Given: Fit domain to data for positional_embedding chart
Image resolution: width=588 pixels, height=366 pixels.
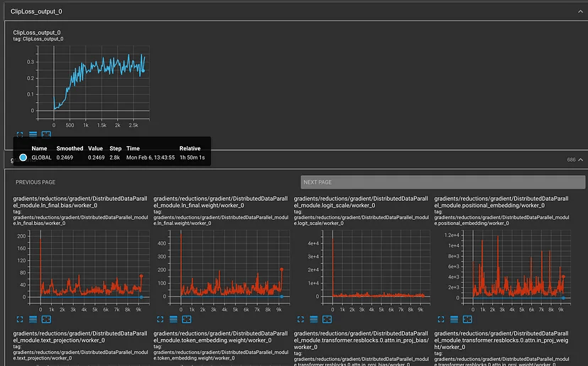Looking at the screenshot, I should click(x=467, y=319).
